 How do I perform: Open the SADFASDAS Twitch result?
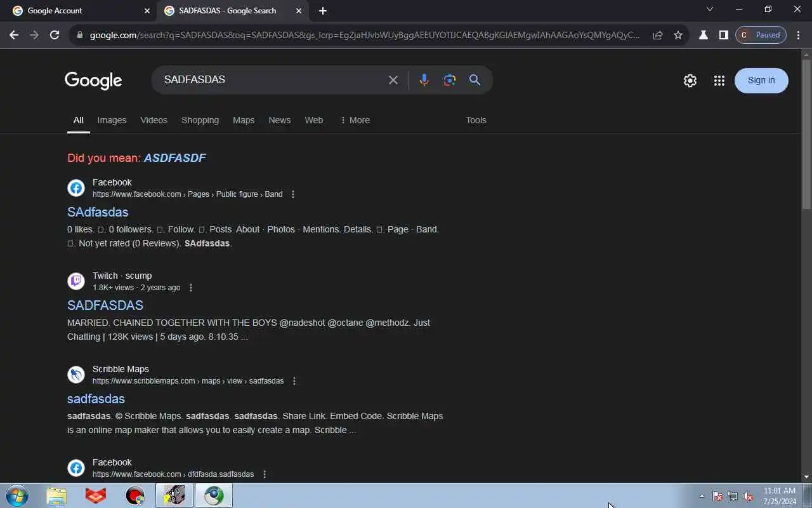(105, 305)
